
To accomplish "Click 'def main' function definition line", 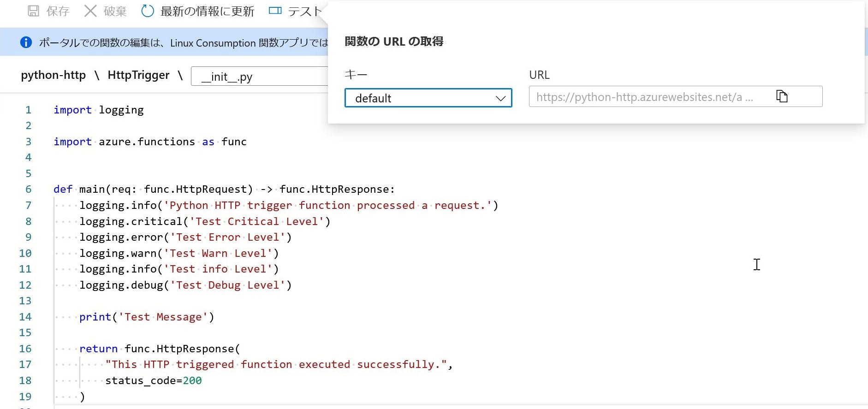I will pyautogui.click(x=224, y=189).
